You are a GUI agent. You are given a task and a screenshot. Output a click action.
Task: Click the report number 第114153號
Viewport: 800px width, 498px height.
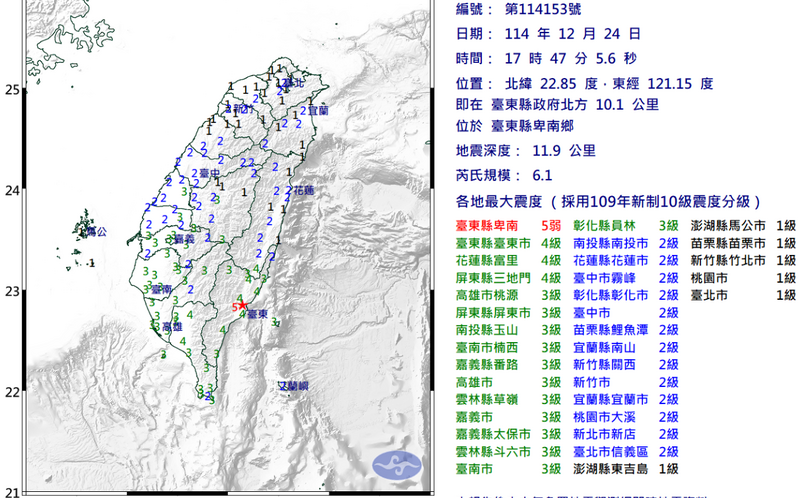coord(541,9)
